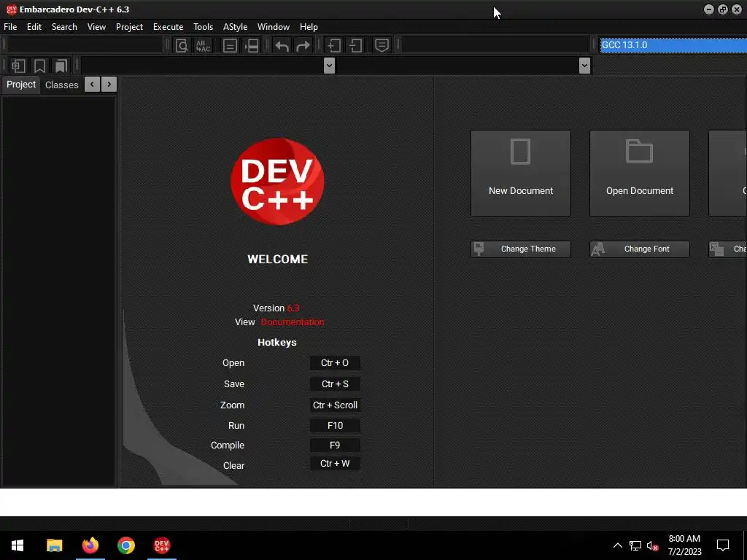Image resolution: width=747 pixels, height=560 pixels.
Task: Switch to the Project sidebar tab
Action: coord(21,85)
